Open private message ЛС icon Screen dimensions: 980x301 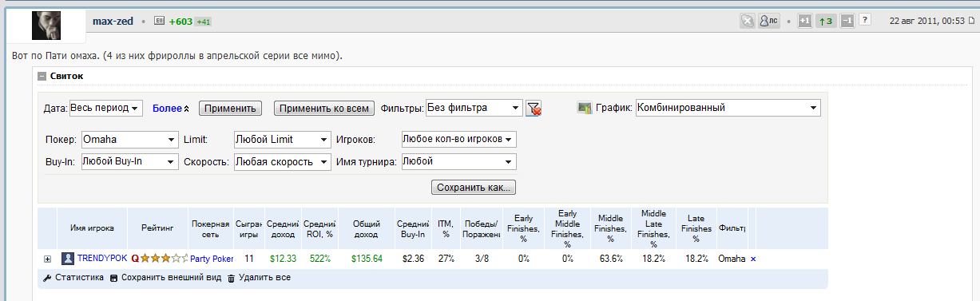769,21
